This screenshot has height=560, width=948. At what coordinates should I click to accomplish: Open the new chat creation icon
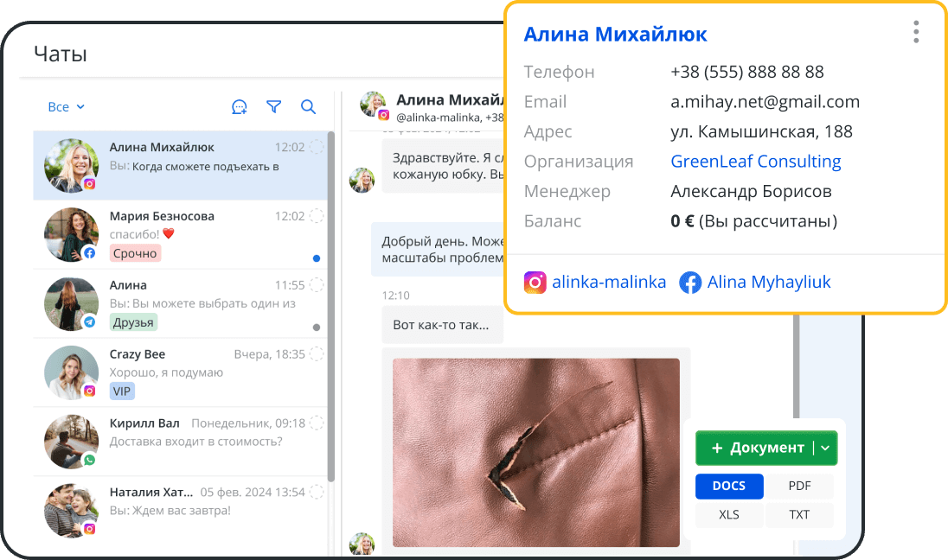(x=239, y=106)
